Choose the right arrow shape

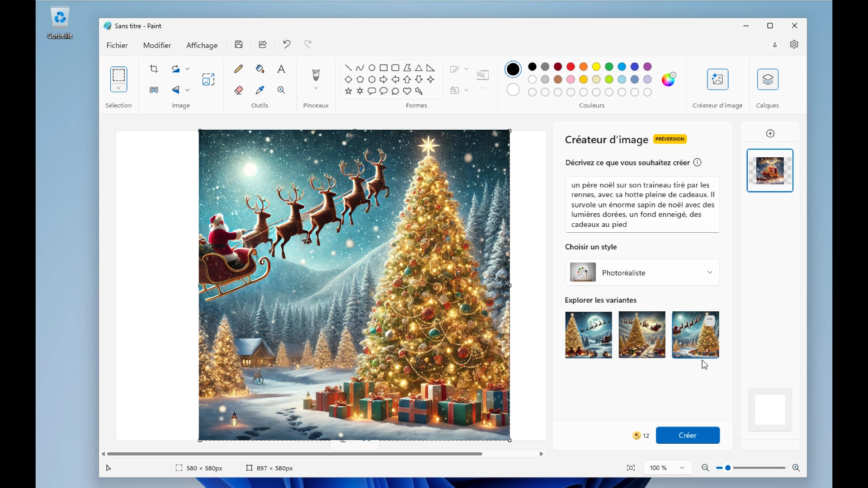[x=383, y=80]
